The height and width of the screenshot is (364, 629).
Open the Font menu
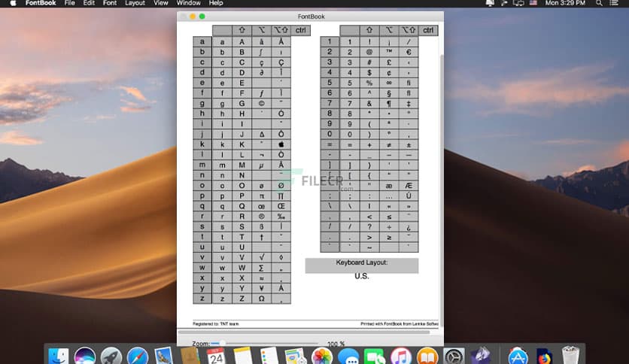point(110,3)
